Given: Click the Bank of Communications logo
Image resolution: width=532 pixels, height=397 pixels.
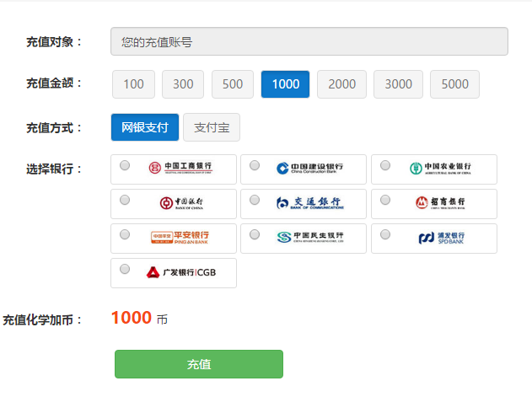Looking at the screenshot, I should tap(309, 203).
